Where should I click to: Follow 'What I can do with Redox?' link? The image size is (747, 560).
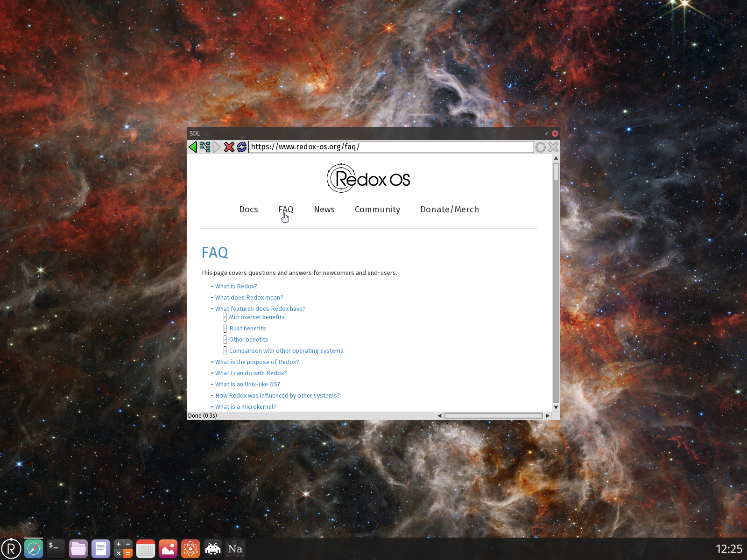[251, 373]
